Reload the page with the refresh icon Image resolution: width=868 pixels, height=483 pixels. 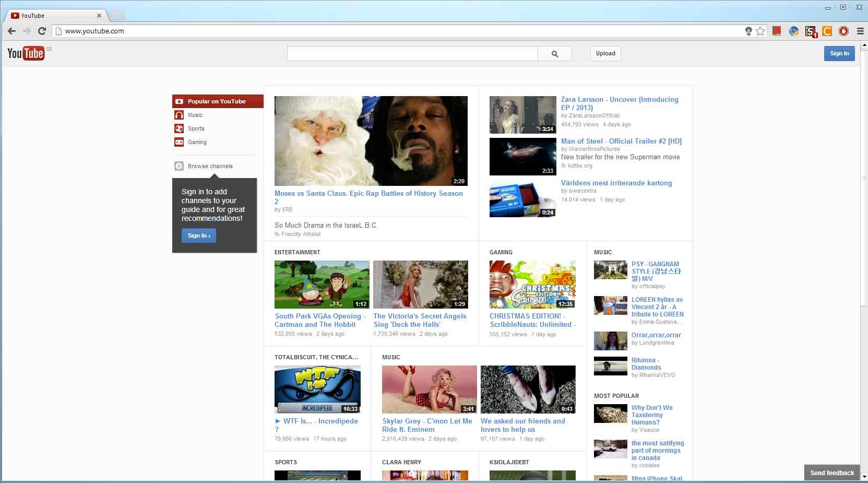point(42,31)
